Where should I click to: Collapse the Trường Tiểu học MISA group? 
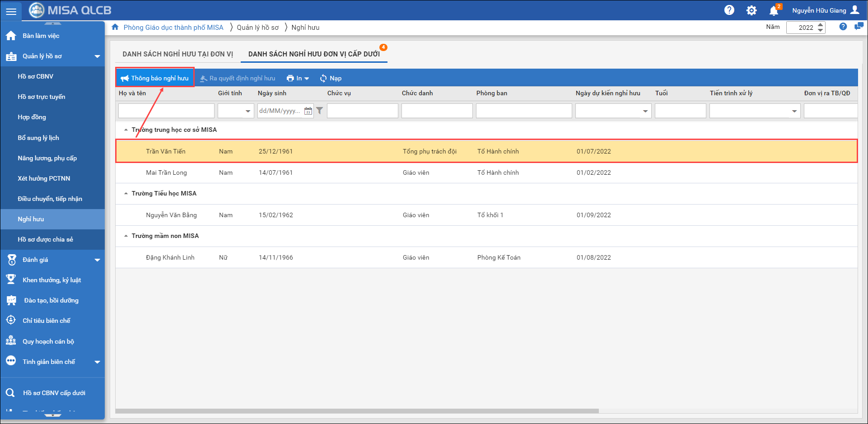coord(126,193)
